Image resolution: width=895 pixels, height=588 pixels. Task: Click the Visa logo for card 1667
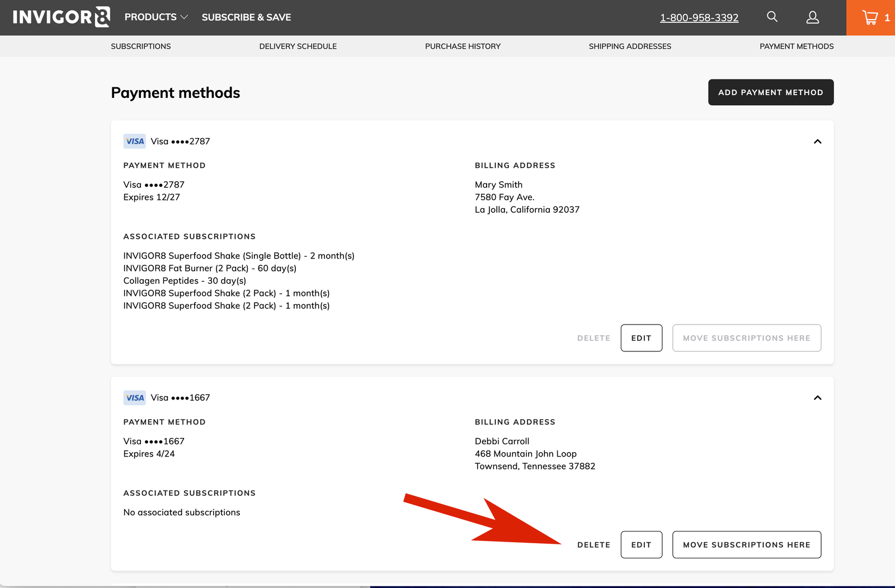[x=134, y=398]
